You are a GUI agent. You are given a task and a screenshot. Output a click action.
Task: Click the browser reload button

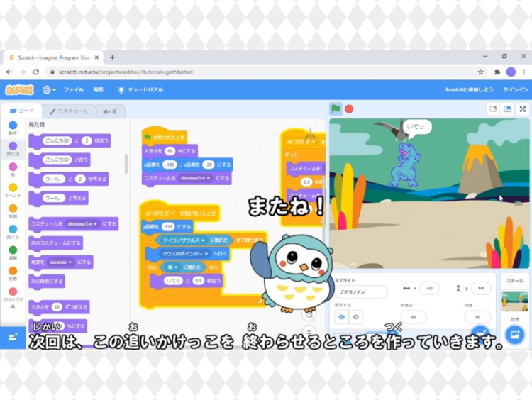(35, 72)
